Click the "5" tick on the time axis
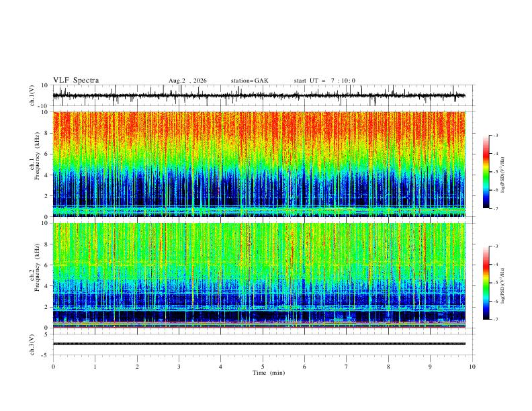This screenshot has height=411, width=532. pos(263,367)
